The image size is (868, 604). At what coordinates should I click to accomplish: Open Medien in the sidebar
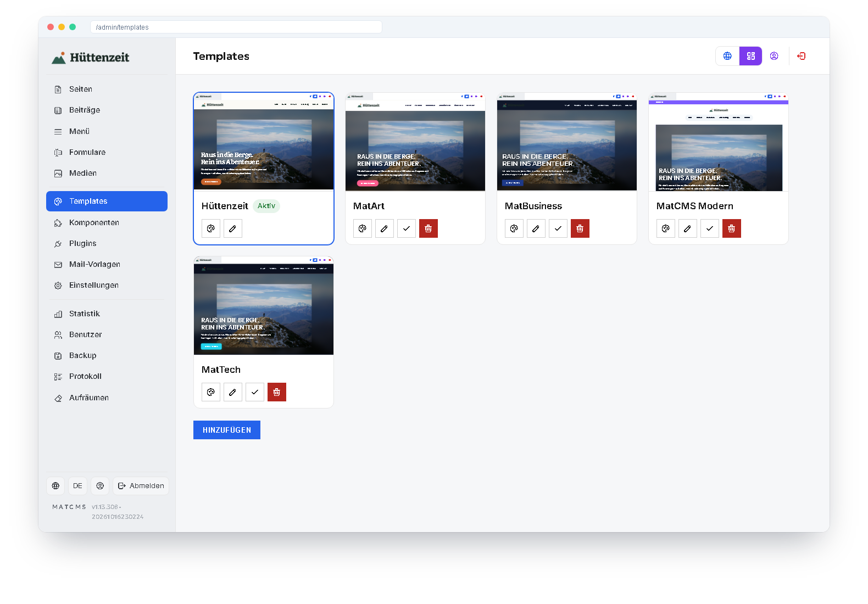coord(107,173)
